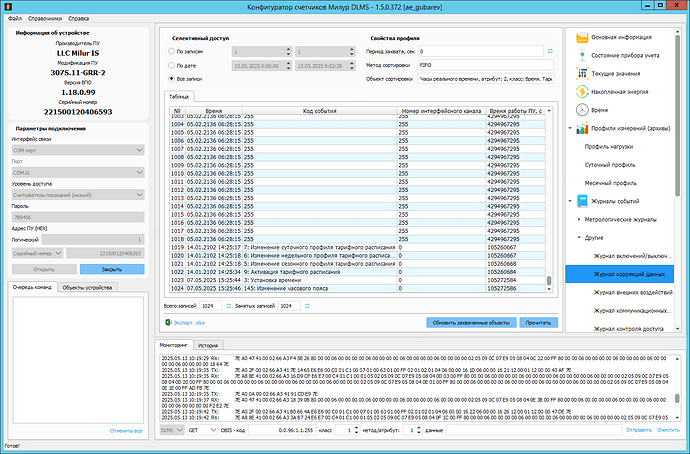This screenshot has height=454, width=690.
Task: Open the Справочники menu
Action: [x=45, y=18]
